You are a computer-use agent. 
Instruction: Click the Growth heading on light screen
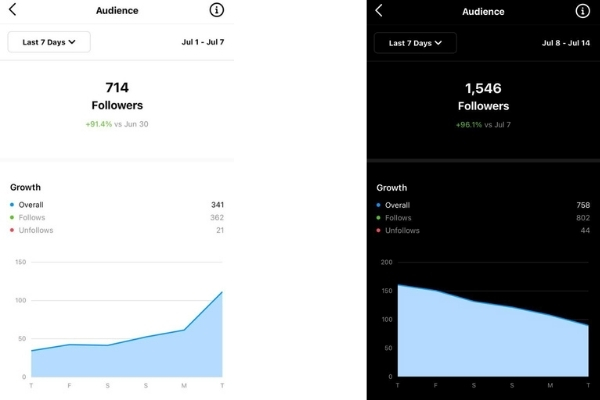[x=25, y=187]
